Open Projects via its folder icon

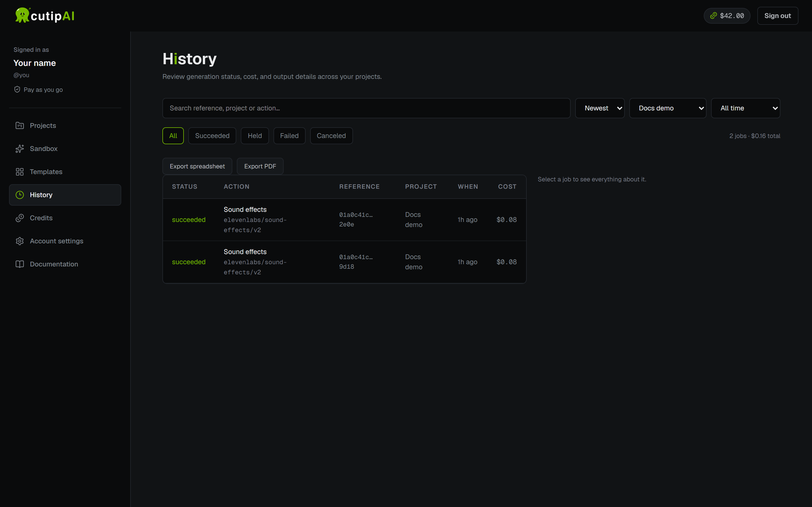(x=20, y=125)
